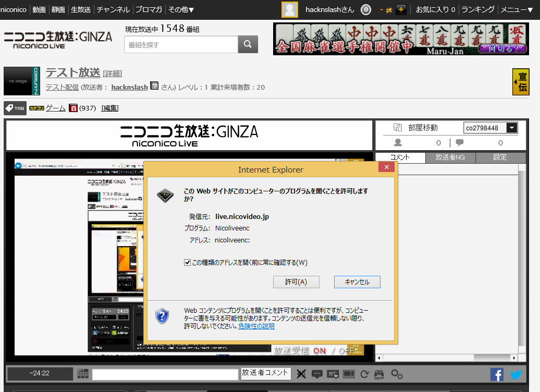
Task: Click the comment bubble icon in player bar
Action: [x=317, y=374]
